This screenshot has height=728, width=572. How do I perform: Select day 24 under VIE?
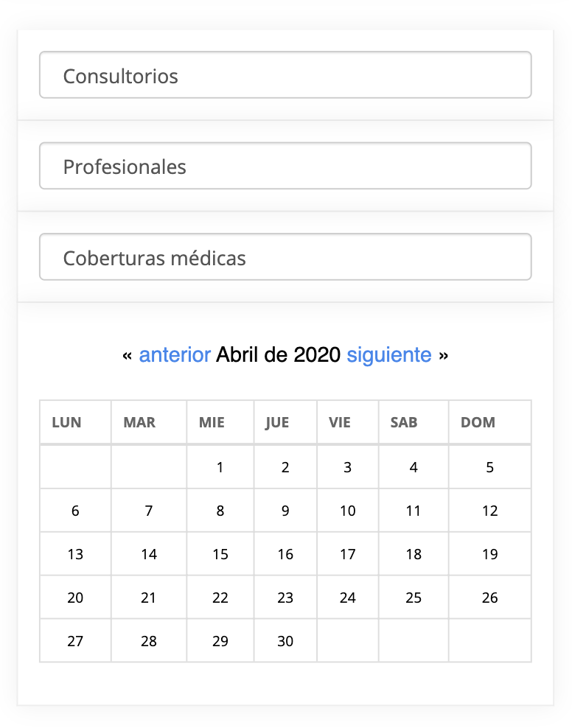pyautogui.click(x=348, y=598)
